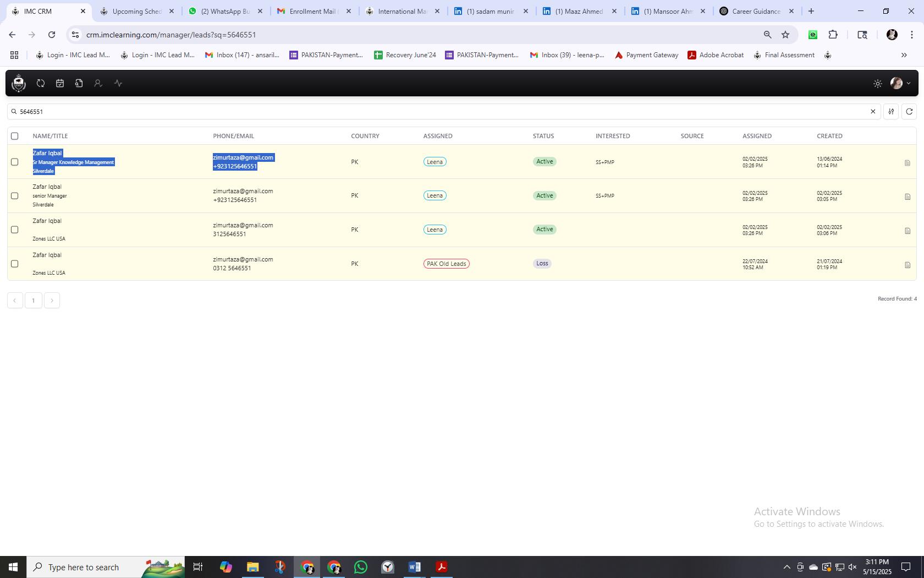Switch to the Maaz Ahmed LinkedIn tab
Screen dimensions: 924x578
tap(579, 11)
